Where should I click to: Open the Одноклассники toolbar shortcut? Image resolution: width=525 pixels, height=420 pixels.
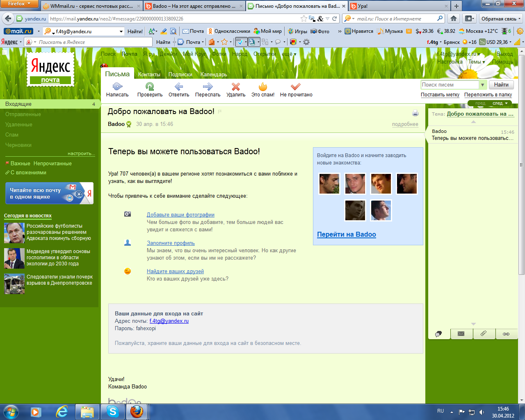pyautogui.click(x=229, y=31)
